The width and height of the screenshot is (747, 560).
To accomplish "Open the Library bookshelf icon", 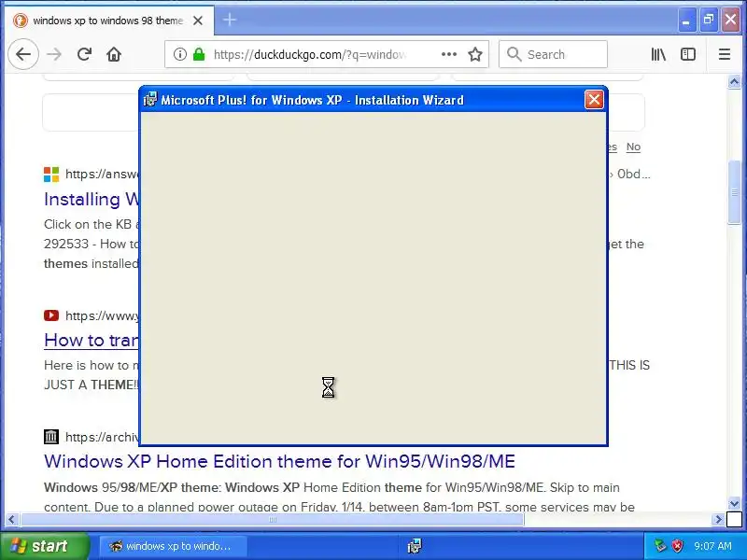I will click(x=659, y=54).
